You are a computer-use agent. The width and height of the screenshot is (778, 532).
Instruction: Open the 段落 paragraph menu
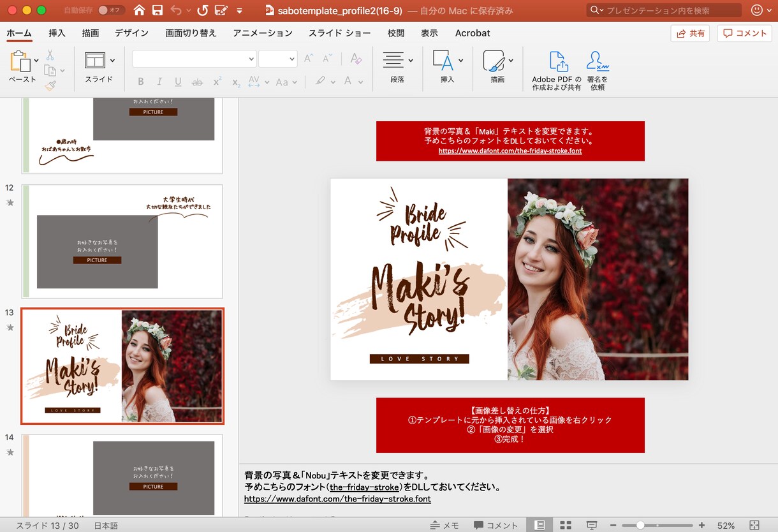tap(397, 67)
